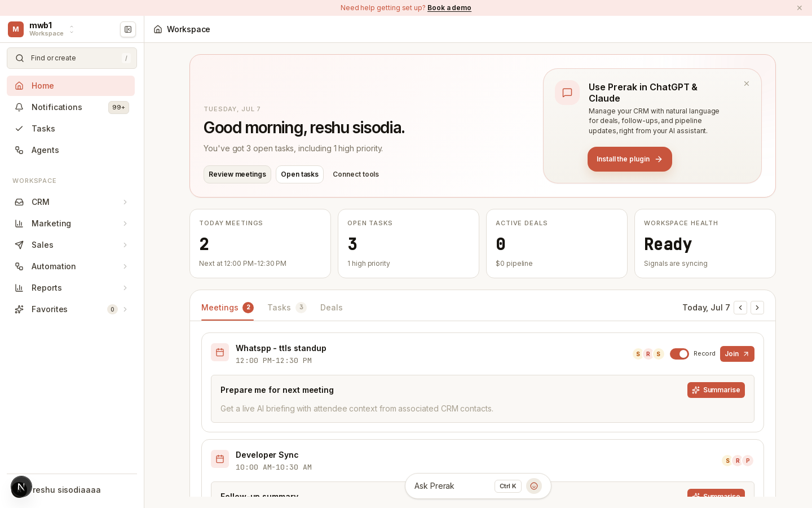The width and height of the screenshot is (812, 508).
Task: Toggle Record for Whatspp - ttls standup
Action: pyautogui.click(x=679, y=354)
